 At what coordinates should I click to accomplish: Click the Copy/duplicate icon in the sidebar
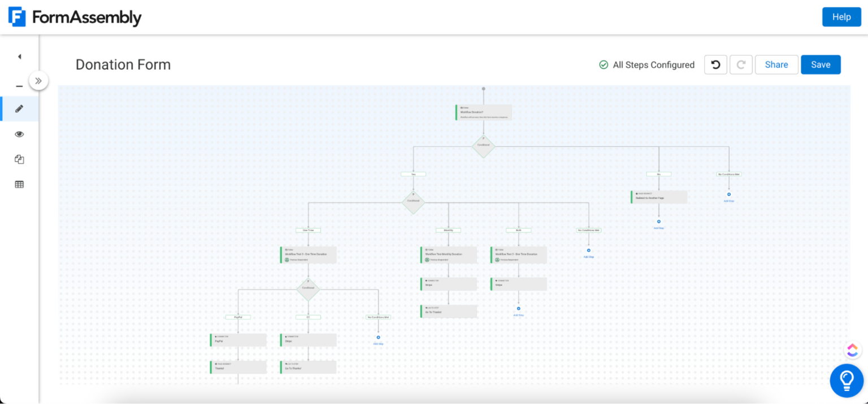tap(19, 159)
